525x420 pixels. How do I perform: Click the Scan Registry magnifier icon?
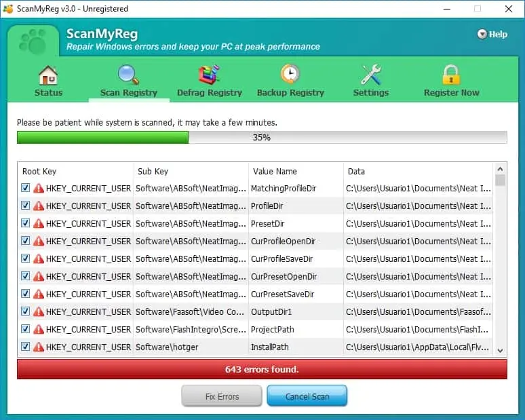[128, 75]
